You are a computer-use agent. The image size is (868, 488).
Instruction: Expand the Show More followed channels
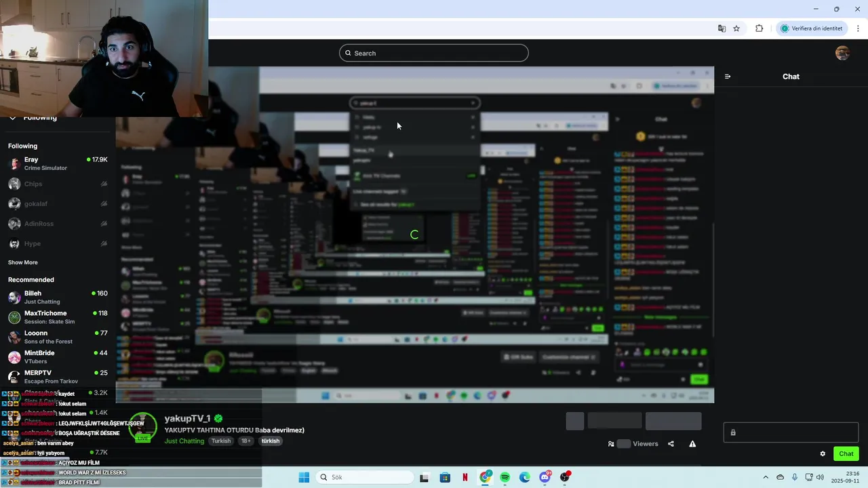23,262
